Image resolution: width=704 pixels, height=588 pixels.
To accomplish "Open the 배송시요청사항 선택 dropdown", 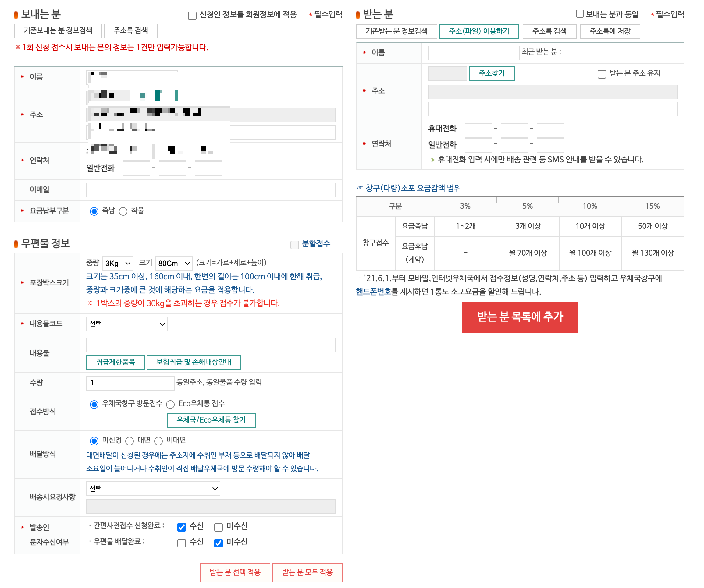I will pos(153,489).
